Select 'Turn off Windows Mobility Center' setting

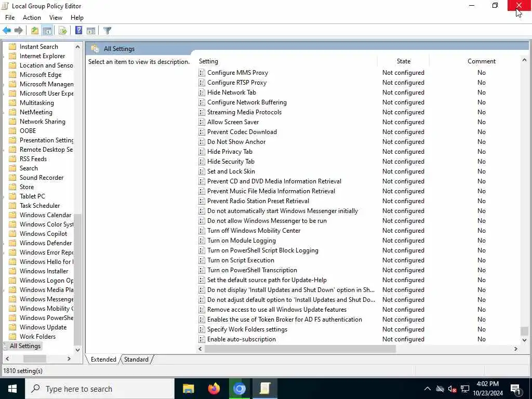254,231
